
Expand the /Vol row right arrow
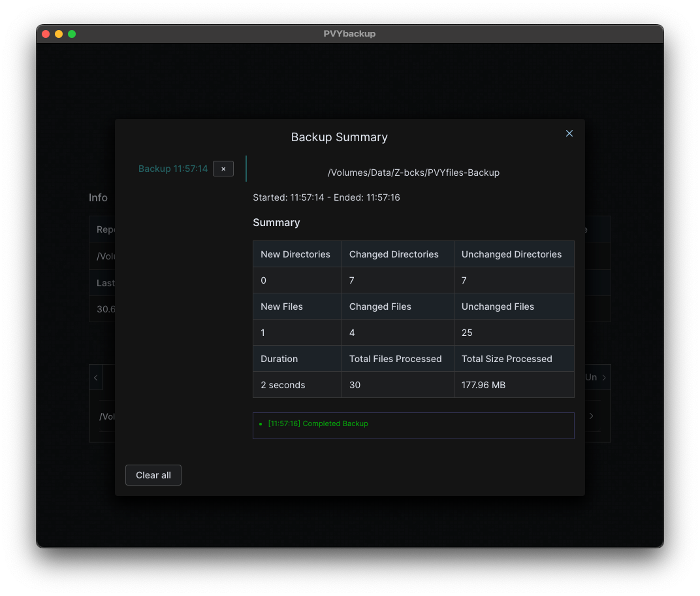click(591, 416)
